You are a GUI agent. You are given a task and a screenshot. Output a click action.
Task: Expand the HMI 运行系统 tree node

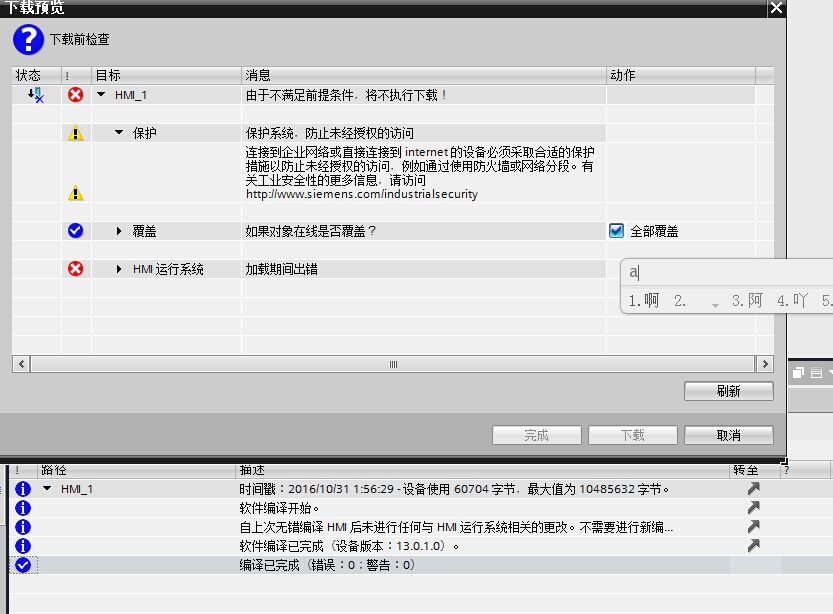point(119,269)
